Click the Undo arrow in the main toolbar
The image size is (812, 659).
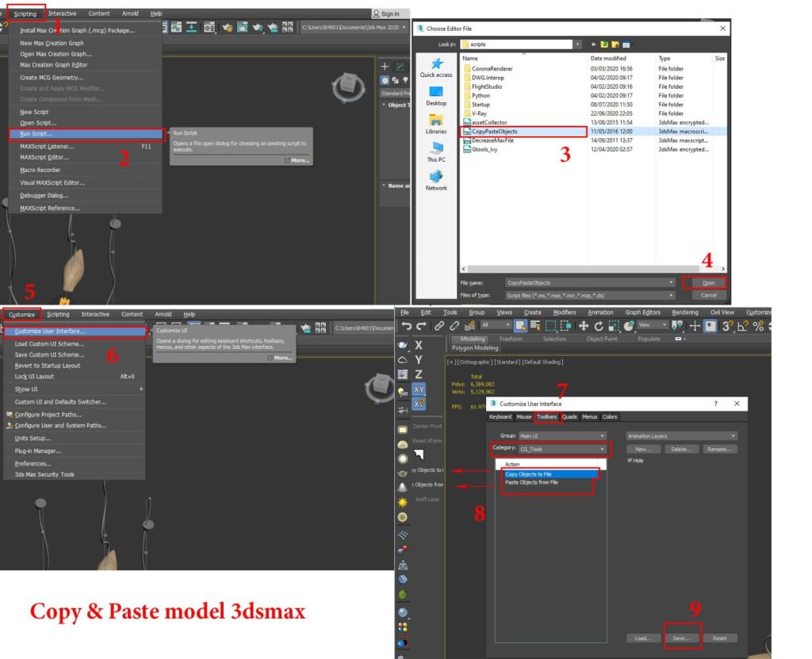407,326
